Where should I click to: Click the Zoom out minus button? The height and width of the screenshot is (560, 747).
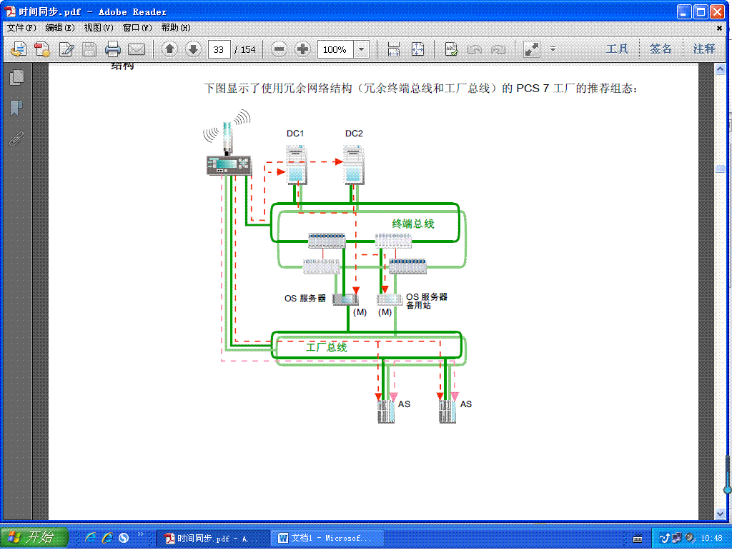coord(279,49)
